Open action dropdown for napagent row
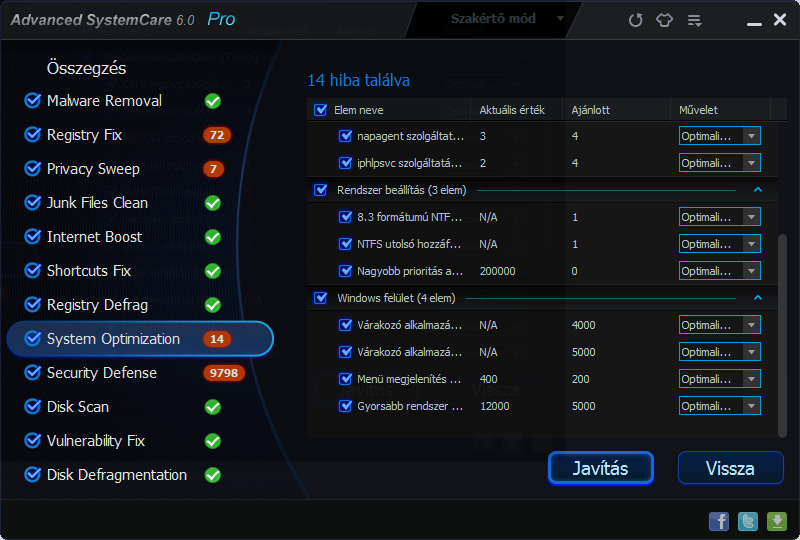 point(719,136)
